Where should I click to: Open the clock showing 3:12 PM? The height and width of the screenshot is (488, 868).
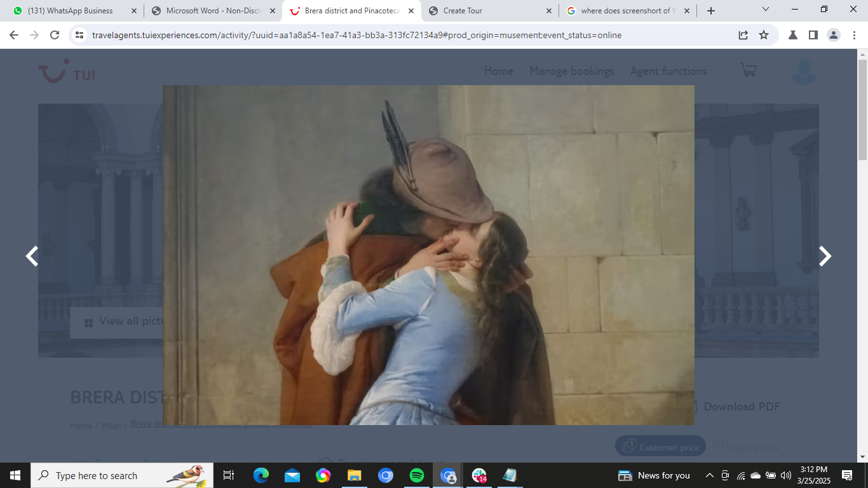coord(813,475)
